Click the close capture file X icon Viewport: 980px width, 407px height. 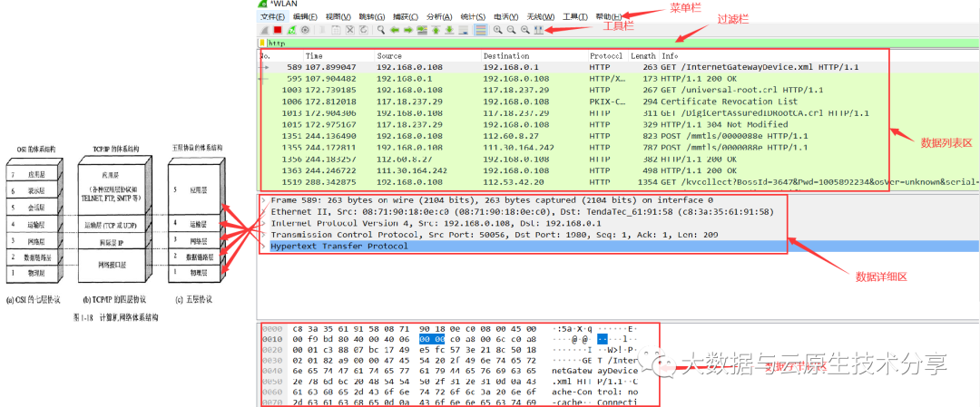pyautogui.click(x=350, y=30)
